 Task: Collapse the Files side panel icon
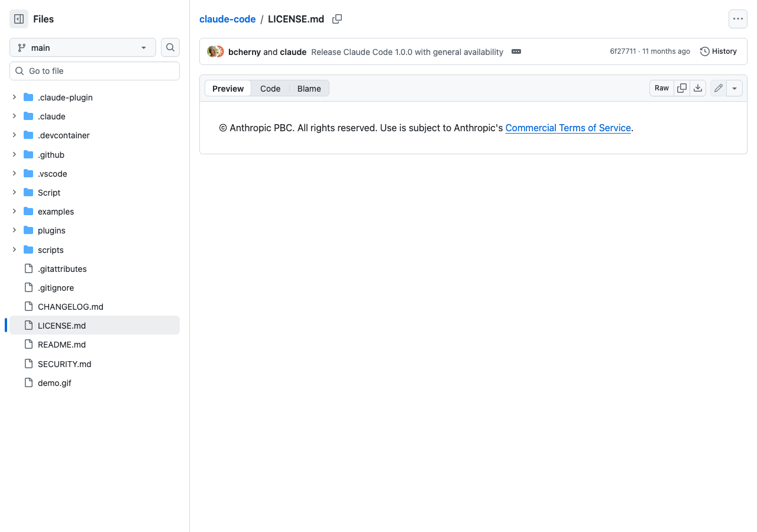point(19,19)
